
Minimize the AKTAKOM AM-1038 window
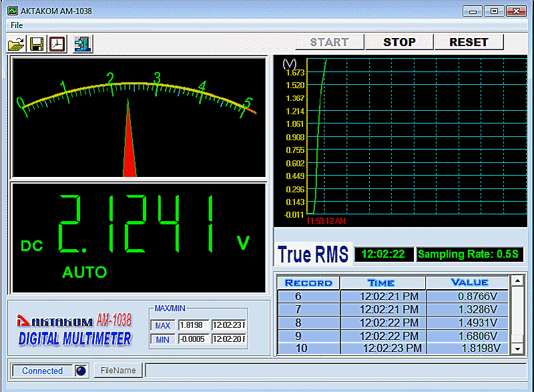pos(473,11)
